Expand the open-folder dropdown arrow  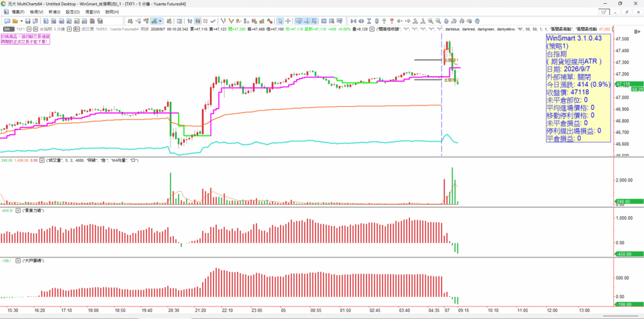tap(21, 21)
